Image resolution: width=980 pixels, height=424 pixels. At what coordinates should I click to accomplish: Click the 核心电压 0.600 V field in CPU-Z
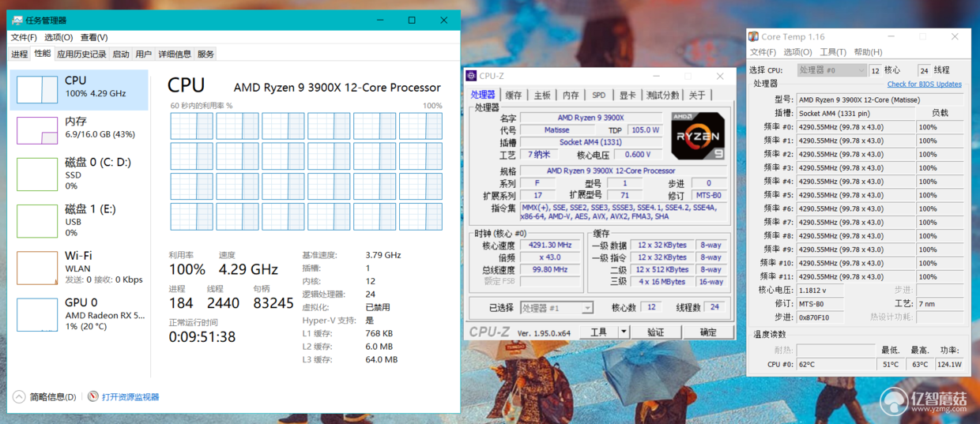point(638,155)
